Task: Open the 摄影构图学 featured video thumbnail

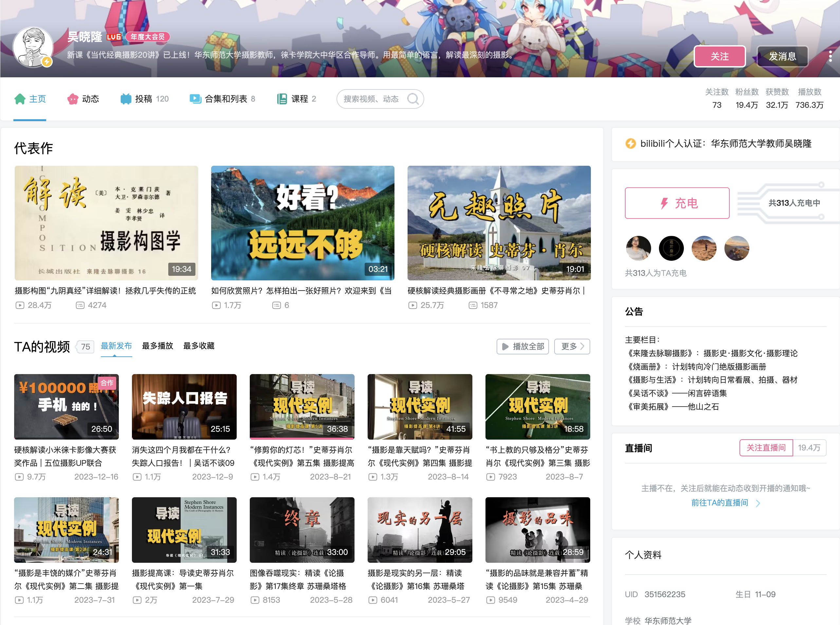Action: 106,223
